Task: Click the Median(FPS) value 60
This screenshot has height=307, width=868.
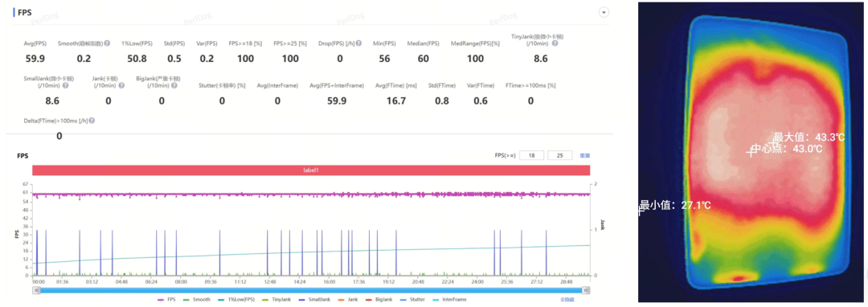Action: point(423,59)
